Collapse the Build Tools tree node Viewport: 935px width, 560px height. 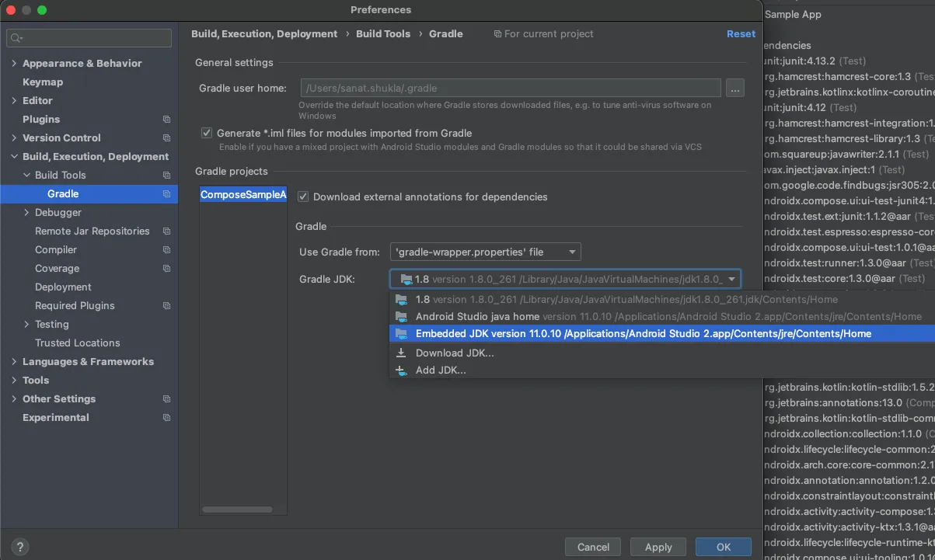pyautogui.click(x=27, y=176)
